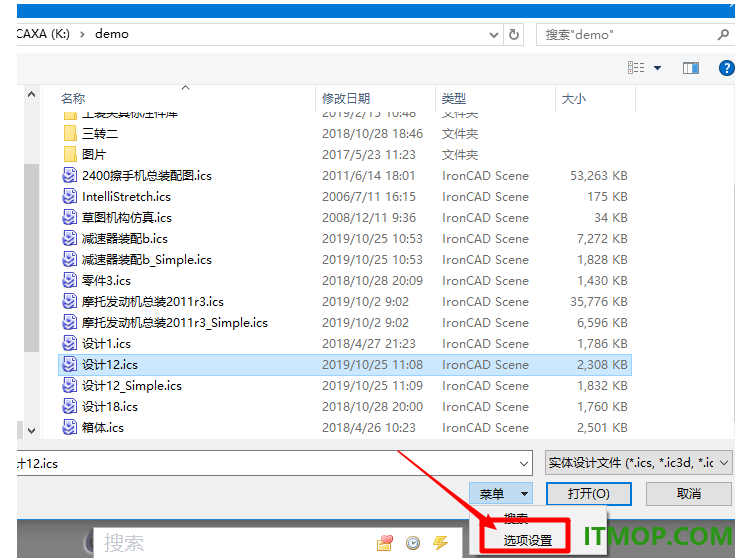Select the file name IntelliStretch.ics
The height and width of the screenshot is (559, 742).
point(126,196)
